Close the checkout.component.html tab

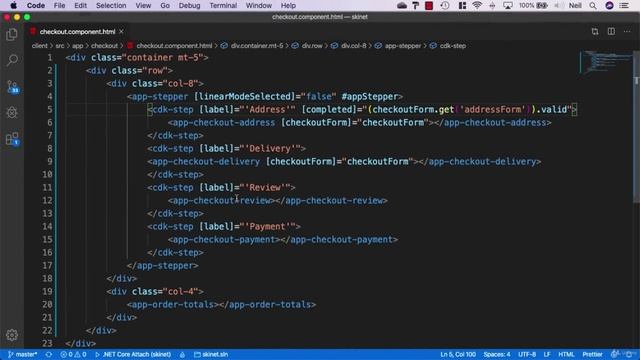(121, 31)
